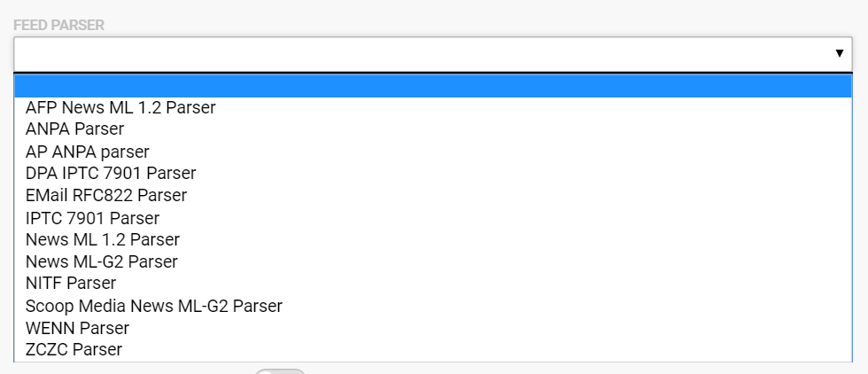Select News ML-G2 Parser

(x=102, y=261)
